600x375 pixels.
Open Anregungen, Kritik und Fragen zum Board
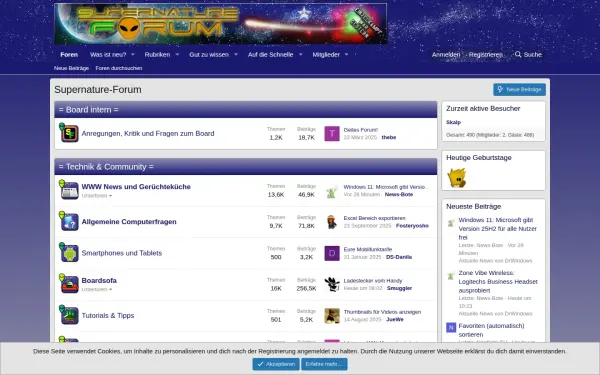148,134
